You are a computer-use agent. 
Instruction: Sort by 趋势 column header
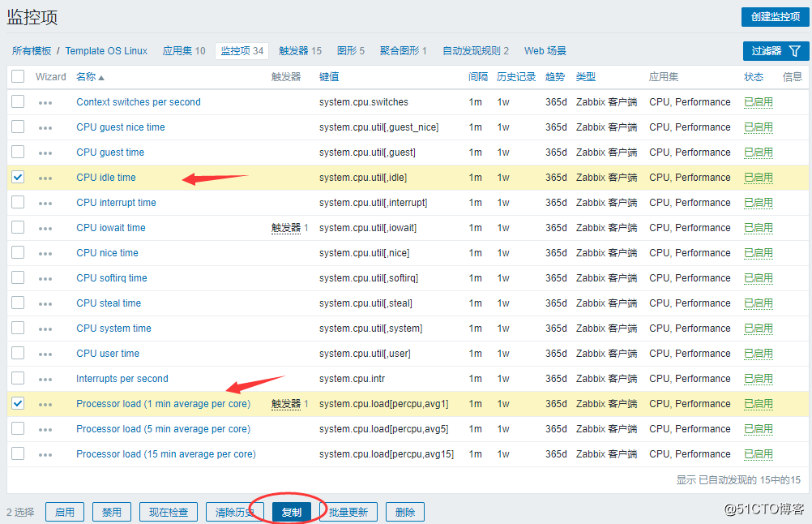555,77
